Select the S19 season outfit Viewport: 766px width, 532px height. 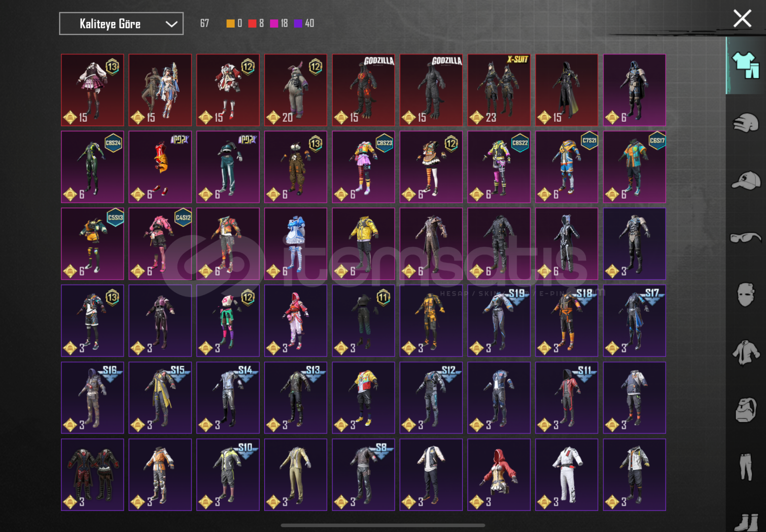pos(499,321)
